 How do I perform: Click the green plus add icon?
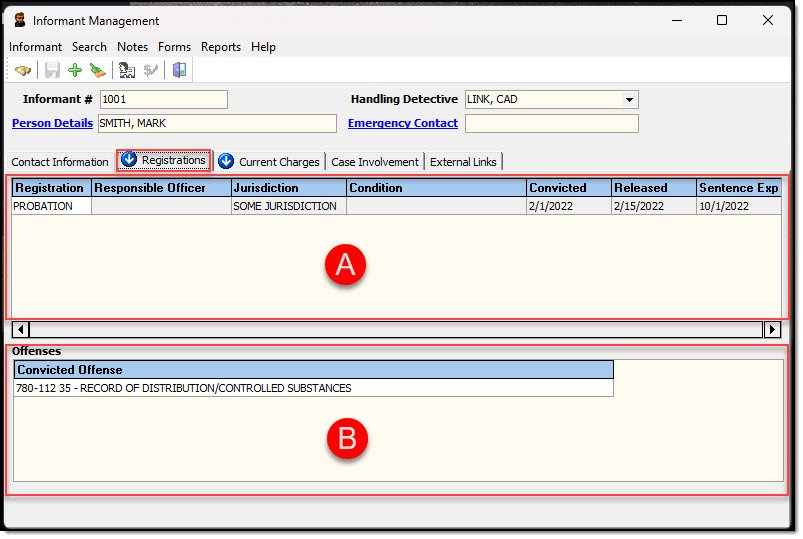coord(75,70)
